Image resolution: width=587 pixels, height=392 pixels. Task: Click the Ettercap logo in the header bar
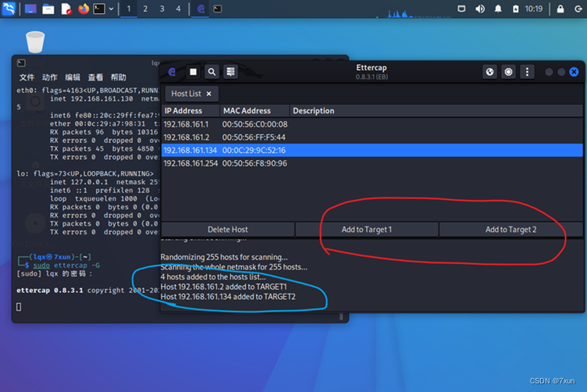(x=173, y=72)
